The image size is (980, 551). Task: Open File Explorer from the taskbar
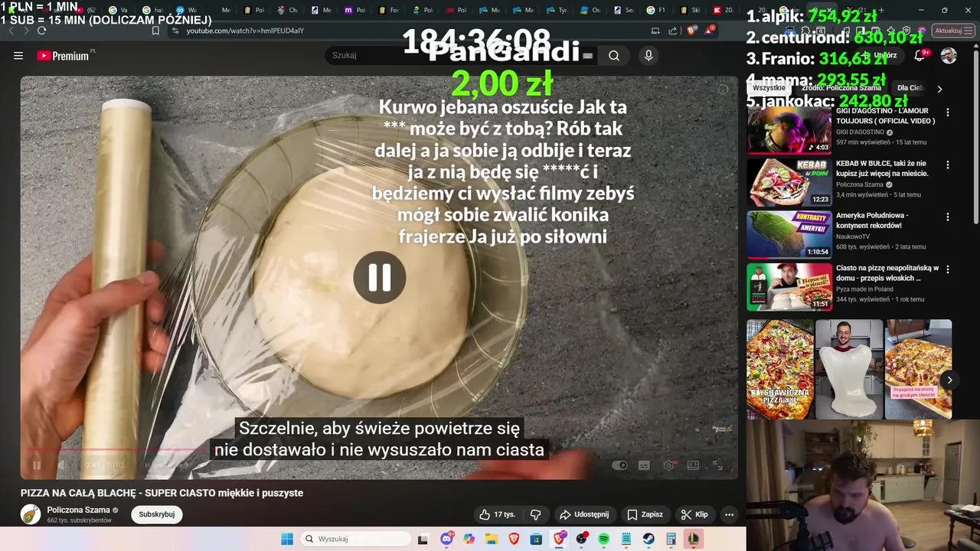pos(491,539)
